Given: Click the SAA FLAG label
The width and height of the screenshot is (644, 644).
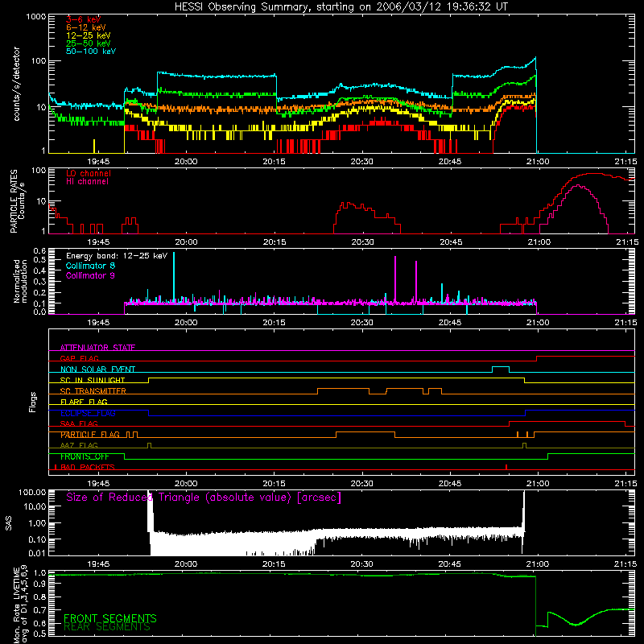Looking at the screenshot, I should pyautogui.click(x=79, y=423).
